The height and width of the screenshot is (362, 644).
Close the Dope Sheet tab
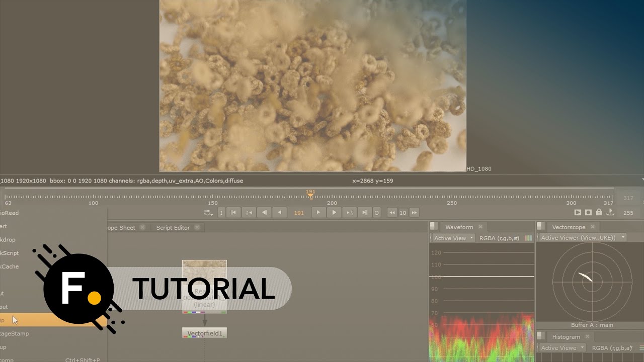tap(142, 227)
